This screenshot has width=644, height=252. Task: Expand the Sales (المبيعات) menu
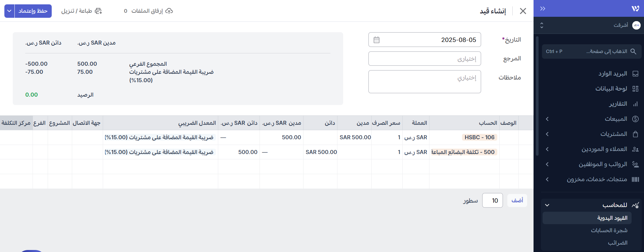(x=547, y=119)
